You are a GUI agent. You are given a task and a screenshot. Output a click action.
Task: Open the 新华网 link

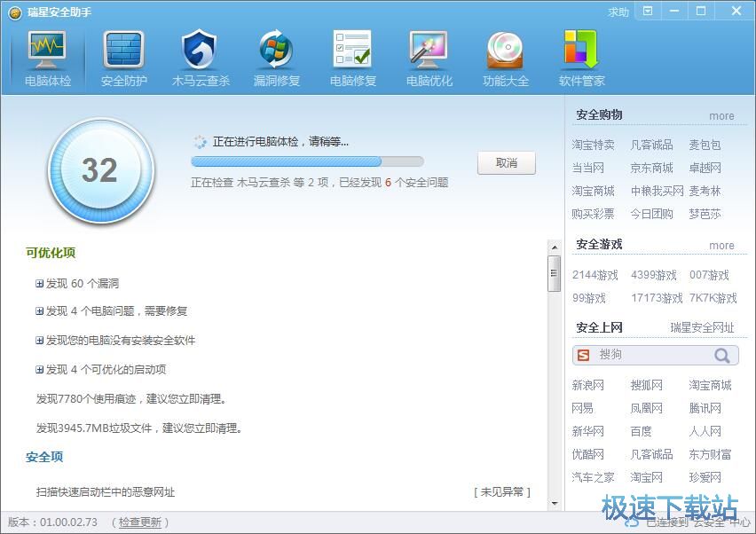[587, 431]
